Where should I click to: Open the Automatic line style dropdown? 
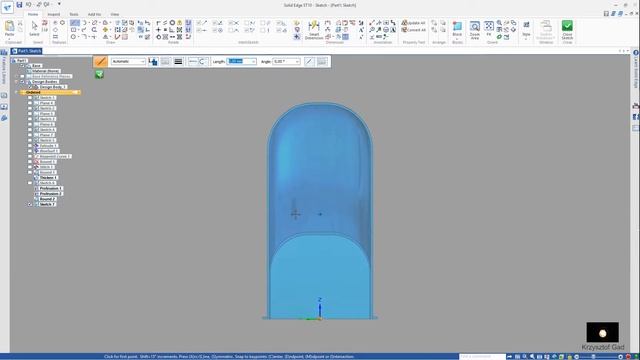tap(128, 62)
